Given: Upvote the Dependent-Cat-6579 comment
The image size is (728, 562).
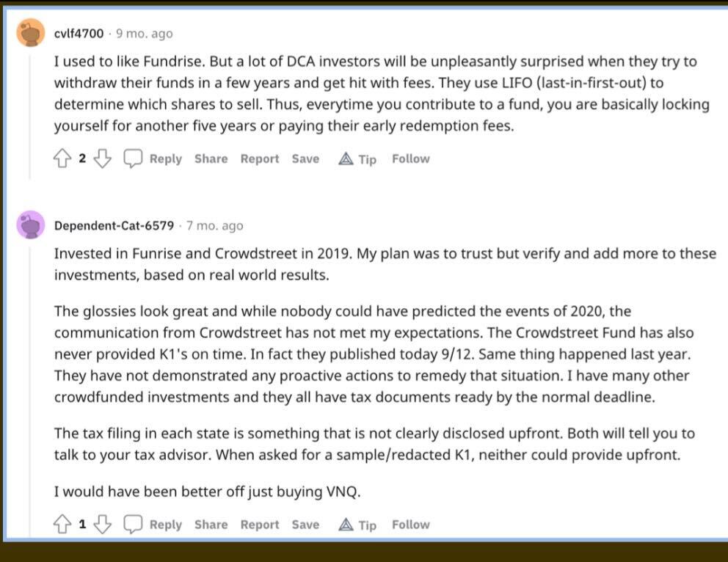Looking at the screenshot, I should point(62,524).
